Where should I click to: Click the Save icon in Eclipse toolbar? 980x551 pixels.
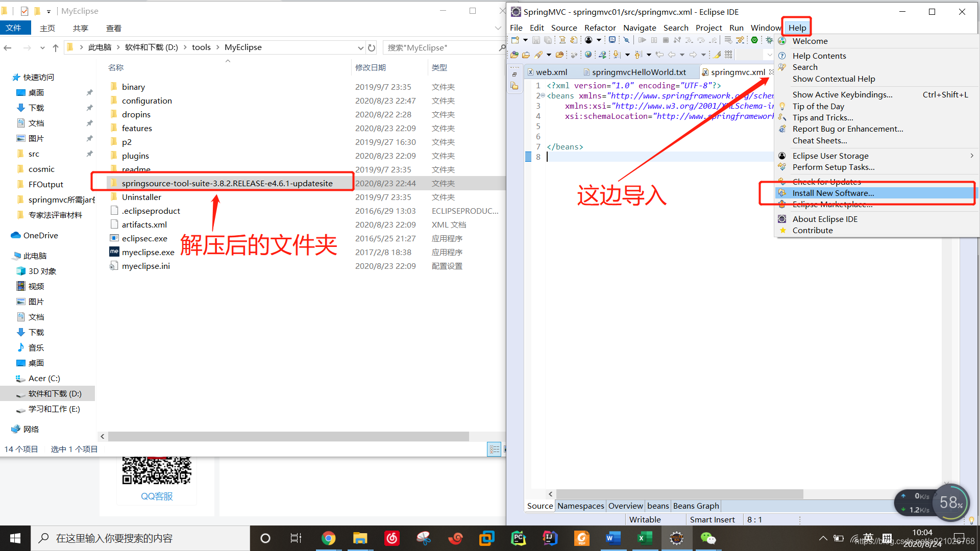tap(536, 40)
